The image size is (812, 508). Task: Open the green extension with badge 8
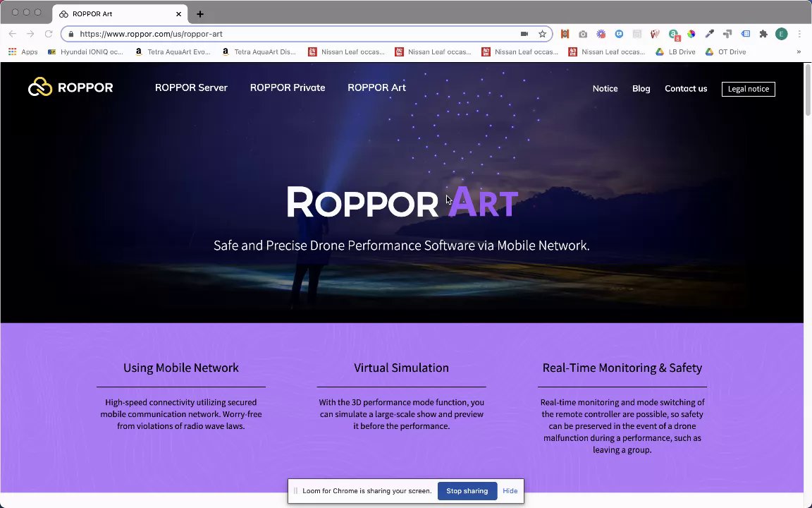click(x=673, y=34)
